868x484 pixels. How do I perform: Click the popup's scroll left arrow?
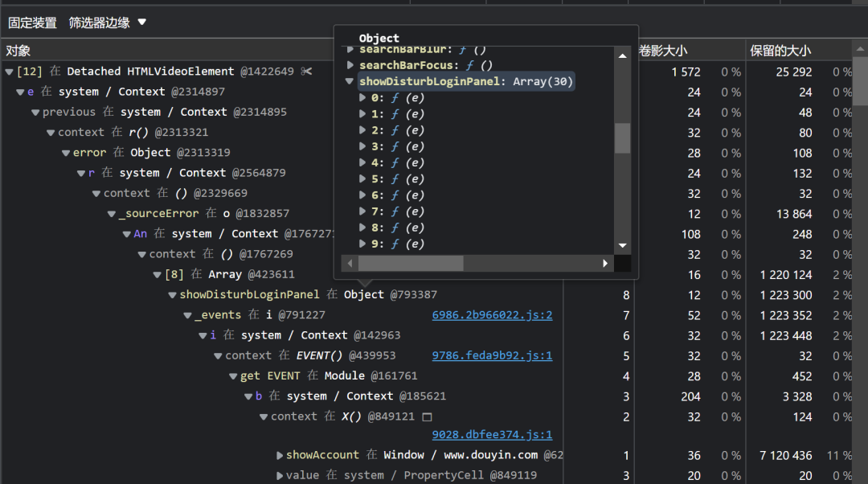point(350,264)
